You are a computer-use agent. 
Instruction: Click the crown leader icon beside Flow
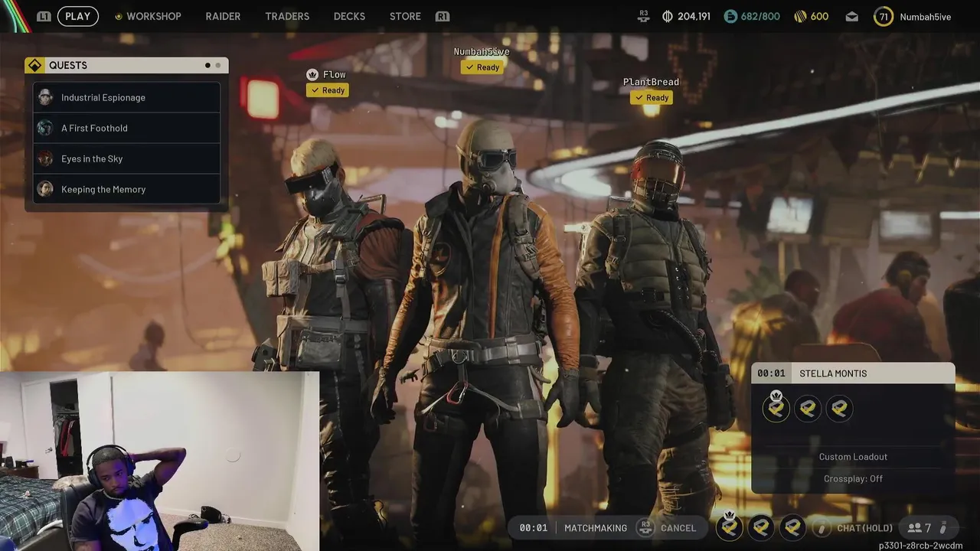coord(312,74)
